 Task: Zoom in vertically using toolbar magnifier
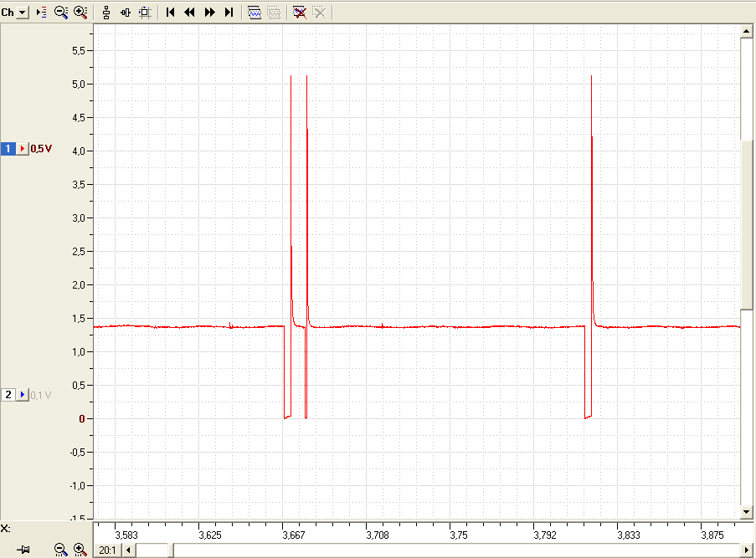coord(80,13)
